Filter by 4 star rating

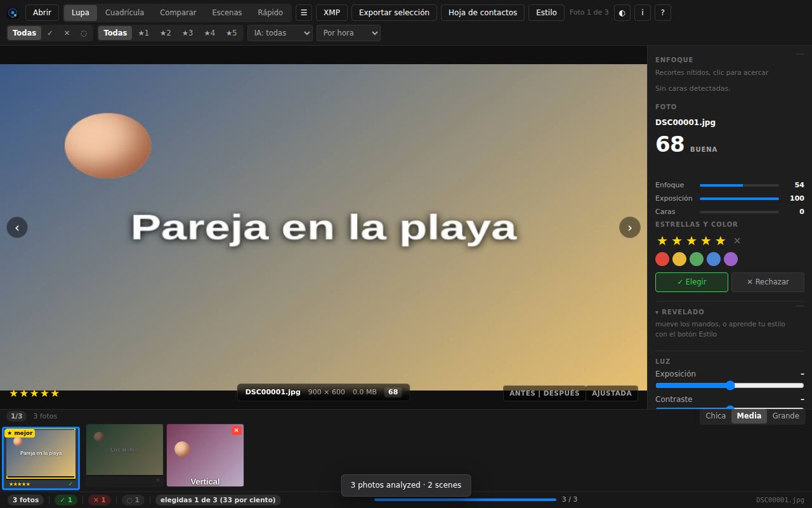pyautogui.click(x=209, y=33)
